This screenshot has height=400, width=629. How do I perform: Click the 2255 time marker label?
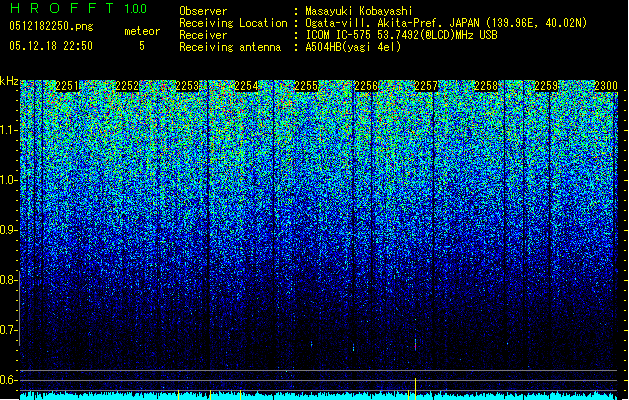click(306, 86)
